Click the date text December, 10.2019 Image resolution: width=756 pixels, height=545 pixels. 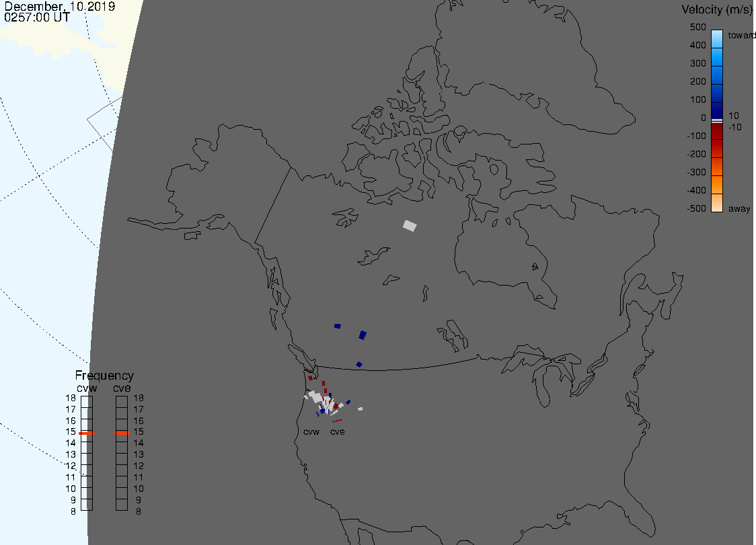click(59, 6)
